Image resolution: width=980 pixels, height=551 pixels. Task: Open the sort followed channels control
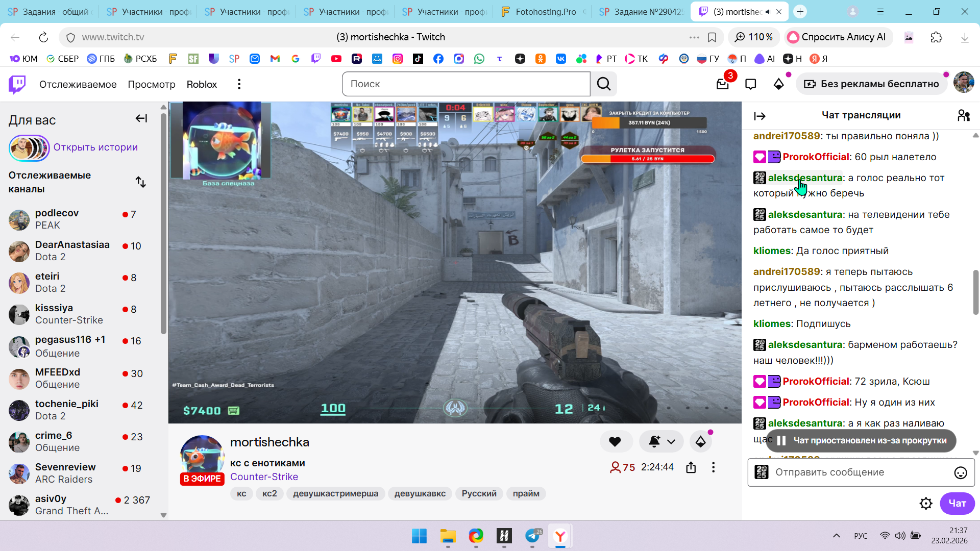[x=141, y=182]
